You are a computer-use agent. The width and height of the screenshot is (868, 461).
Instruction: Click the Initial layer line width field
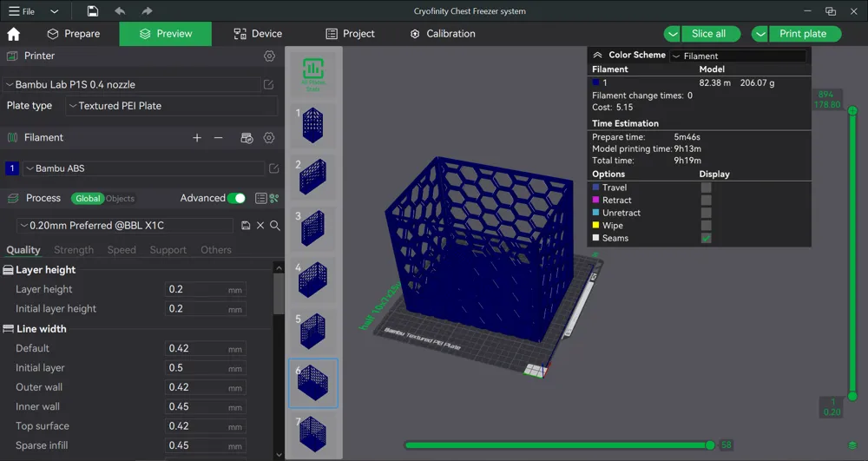206,368
